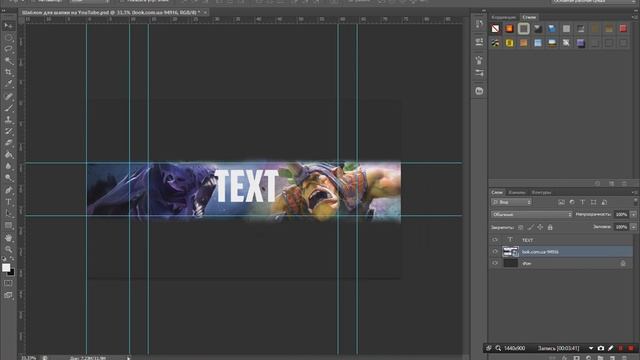Select the Dodge tool

coord(8,178)
